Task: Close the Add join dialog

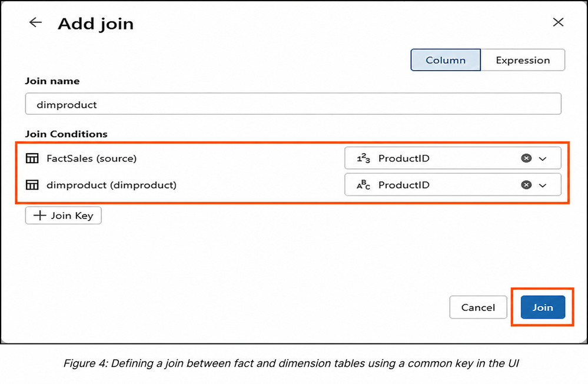Action: tap(558, 22)
